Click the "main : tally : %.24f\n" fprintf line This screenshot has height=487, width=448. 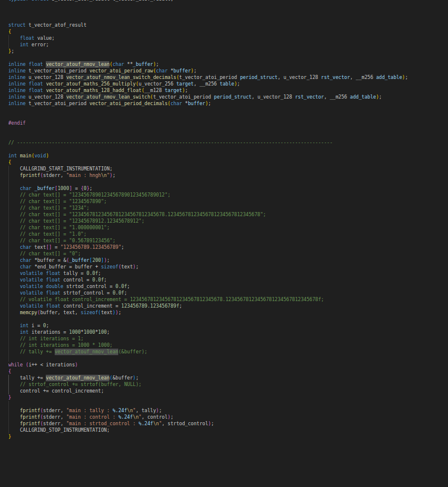coord(91,410)
